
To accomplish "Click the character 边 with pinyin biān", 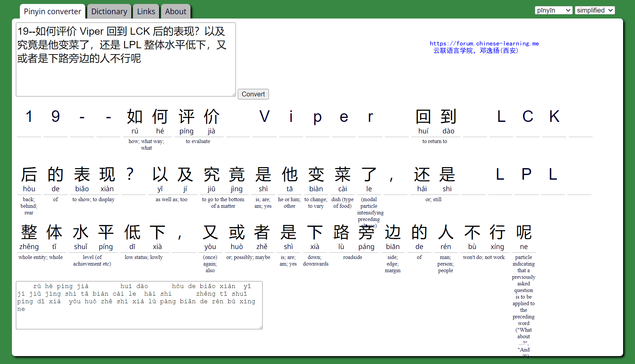I will pos(393,232).
